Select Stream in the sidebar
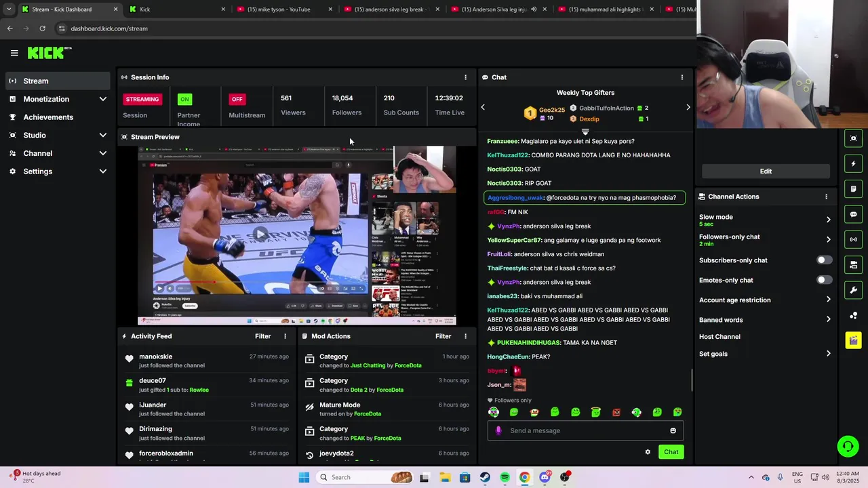The image size is (868, 488). click(x=58, y=81)
